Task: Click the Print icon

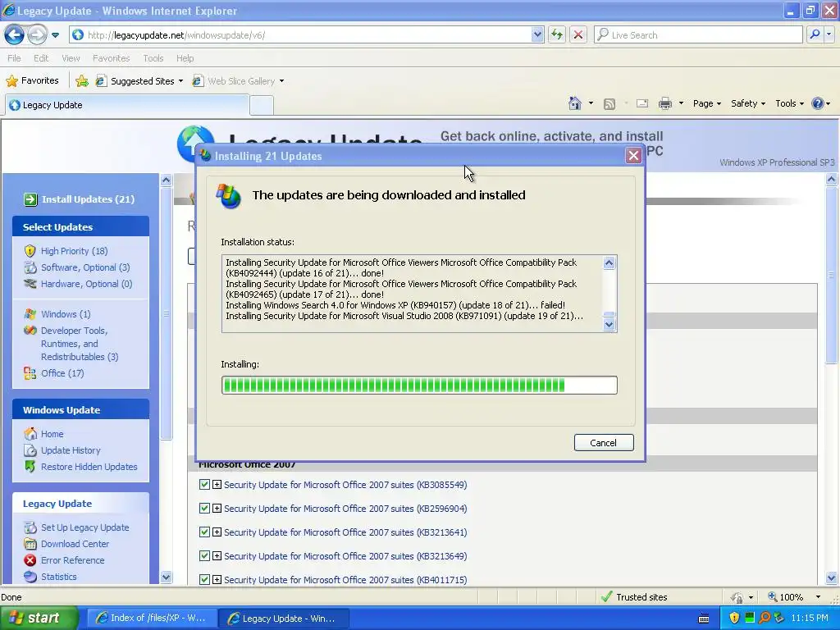Action: pyautogui.click(x=664, y=103)
